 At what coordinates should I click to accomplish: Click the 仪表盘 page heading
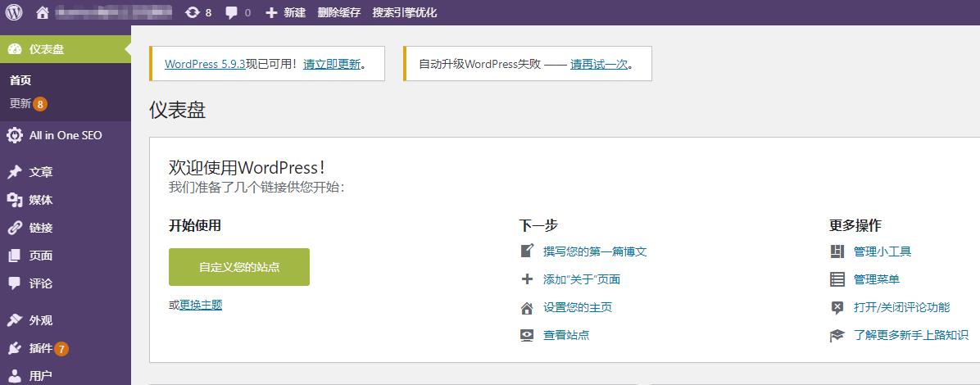pos(178,110)
